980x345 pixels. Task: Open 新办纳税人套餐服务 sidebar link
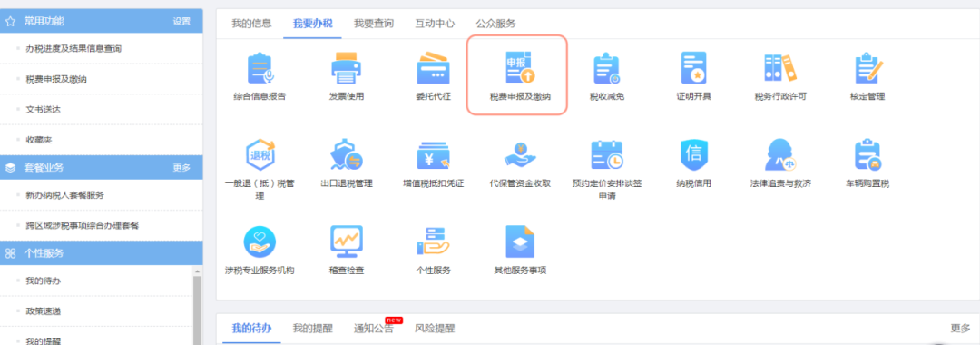[x=64, y=195]
